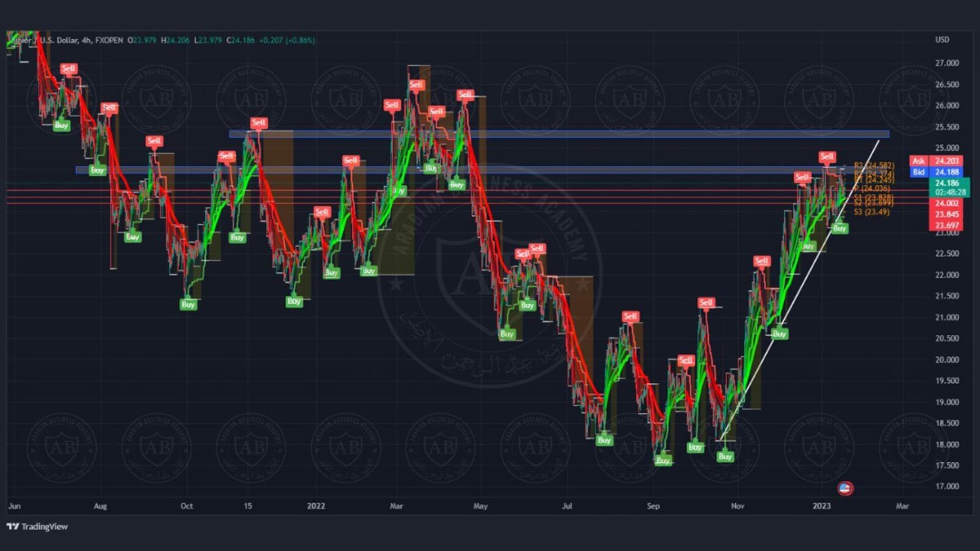Click the Ask label in the price scale

[919, 161]
